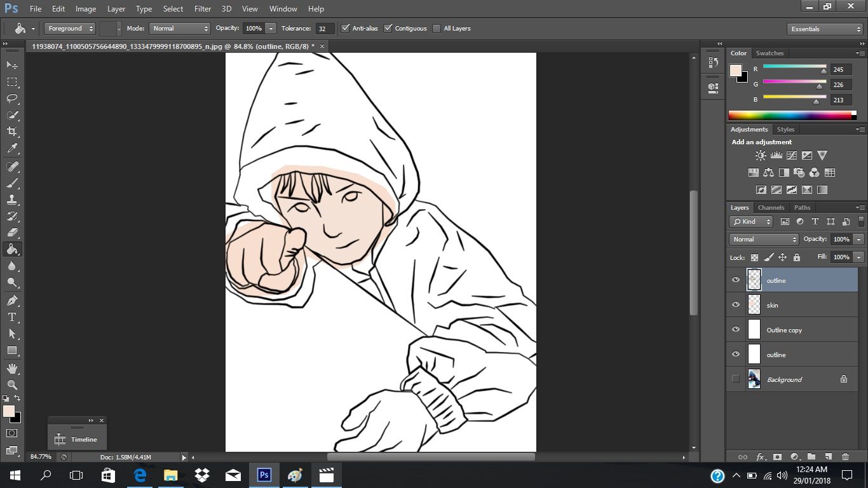Select the Brush tool
This screenshot has width=868, height=488.
[x=12, y=183]
